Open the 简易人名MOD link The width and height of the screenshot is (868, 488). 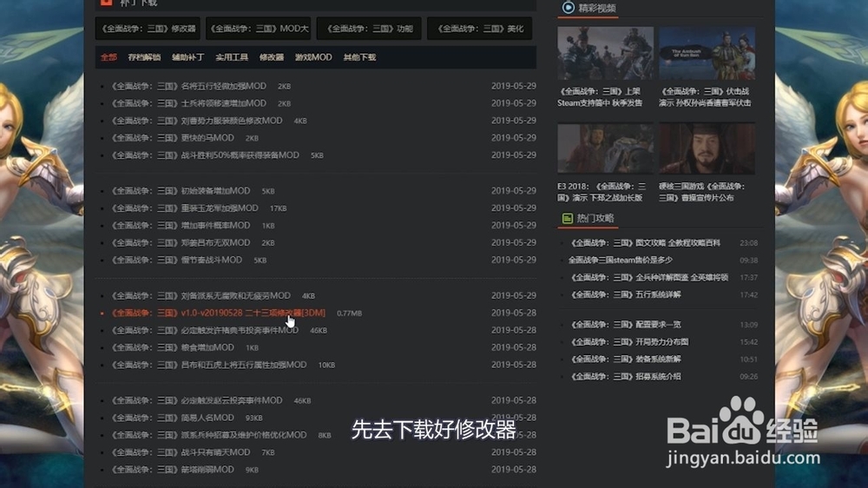pos(173,418)
